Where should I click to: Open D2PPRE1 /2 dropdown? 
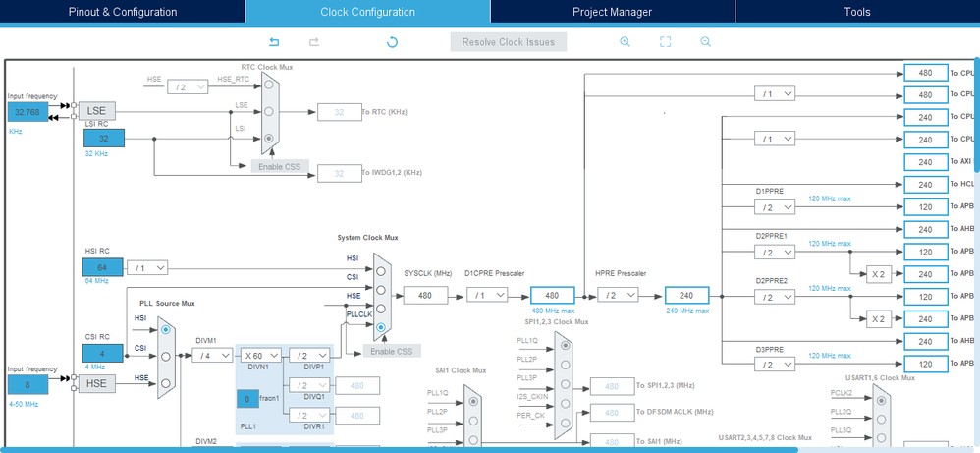[x=775, y=253]
